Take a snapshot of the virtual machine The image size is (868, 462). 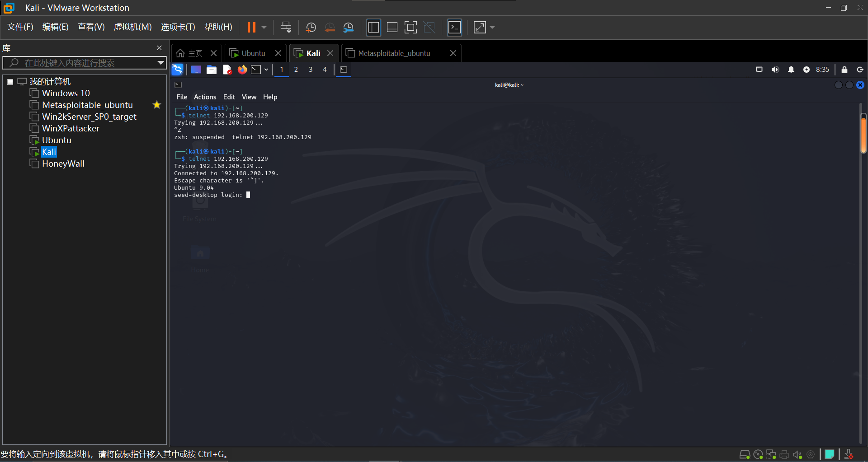coord(311,28)
